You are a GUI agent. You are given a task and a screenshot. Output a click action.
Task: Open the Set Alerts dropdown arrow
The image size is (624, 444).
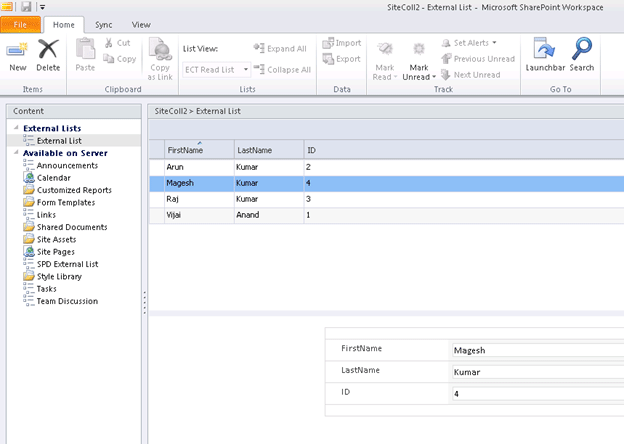(494, 43)
